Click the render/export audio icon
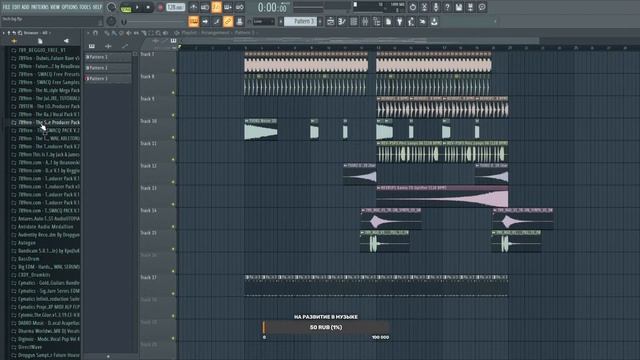This screenshot has height=360, width=640. [470, 7]
